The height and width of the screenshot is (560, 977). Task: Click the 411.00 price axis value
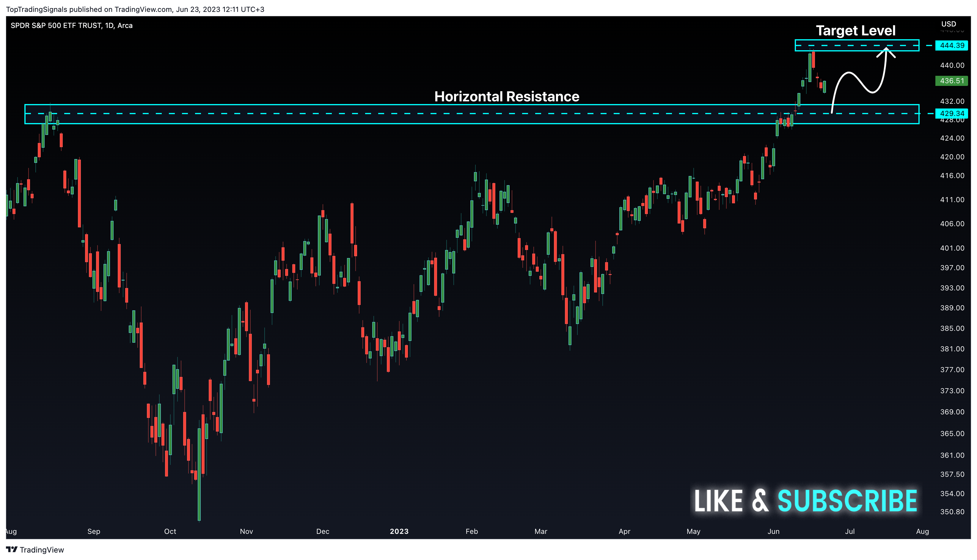point(952,200)
